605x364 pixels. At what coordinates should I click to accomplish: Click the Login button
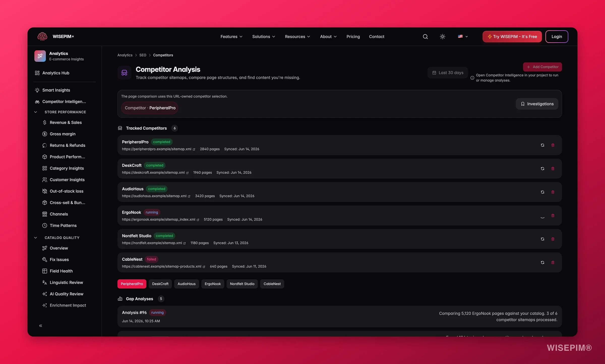coord(557,37)
